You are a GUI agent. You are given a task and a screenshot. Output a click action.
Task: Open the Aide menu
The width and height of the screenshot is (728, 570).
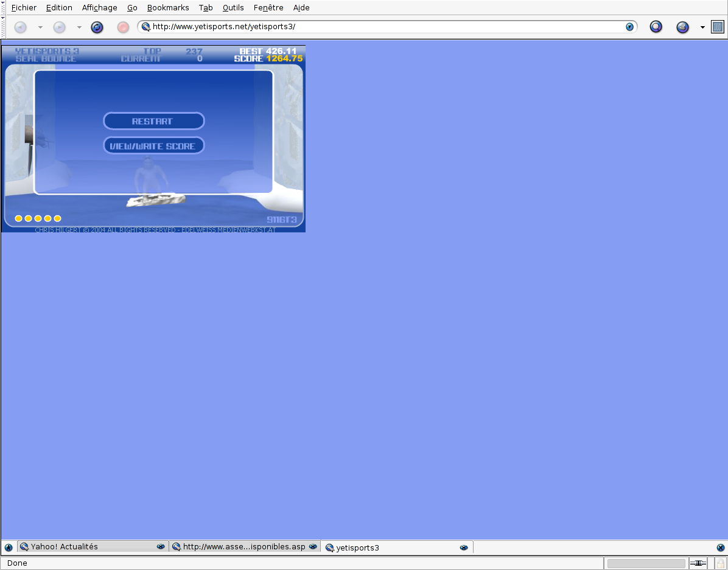[x=301, y=7]
